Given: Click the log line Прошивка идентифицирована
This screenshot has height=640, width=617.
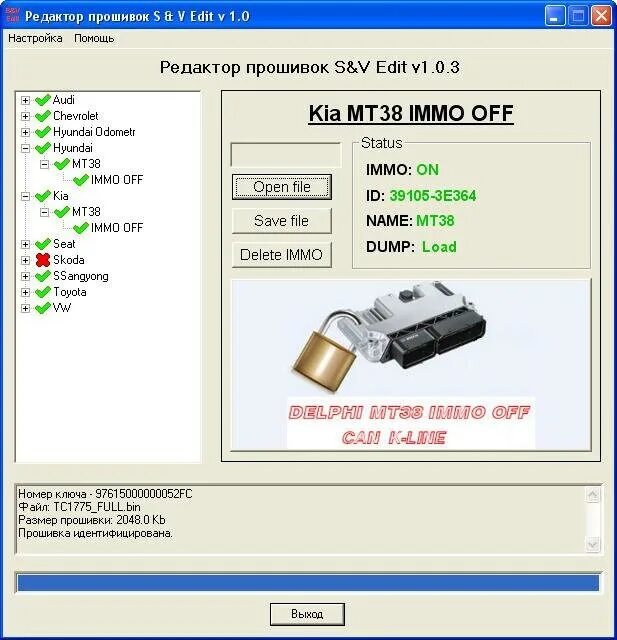Looking at the screenshot, I should pyautogui.click(x=95, y=533).
